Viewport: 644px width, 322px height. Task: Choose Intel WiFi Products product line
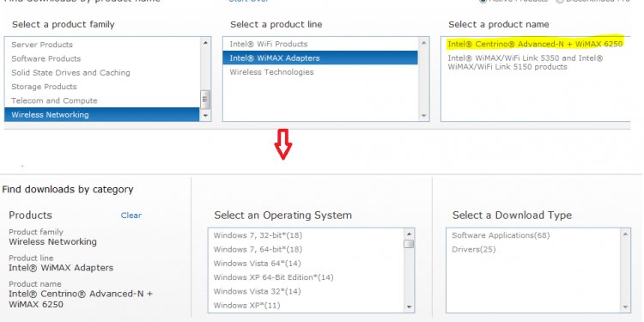[320, 44]
